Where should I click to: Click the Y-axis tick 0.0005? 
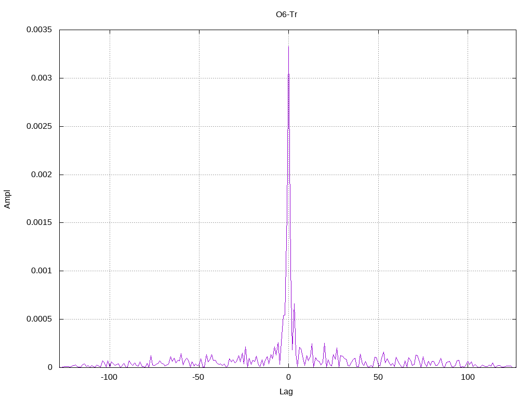[x=39, y=319]
